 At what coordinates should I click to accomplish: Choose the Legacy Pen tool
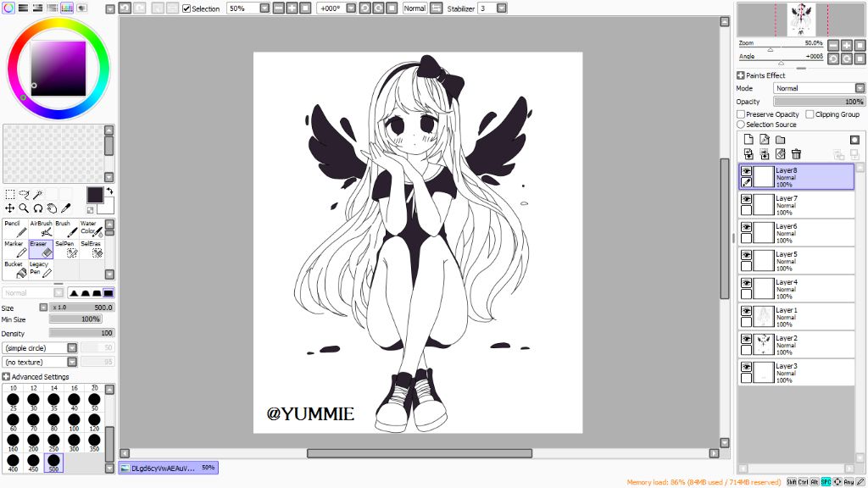(x=41, y=269)
